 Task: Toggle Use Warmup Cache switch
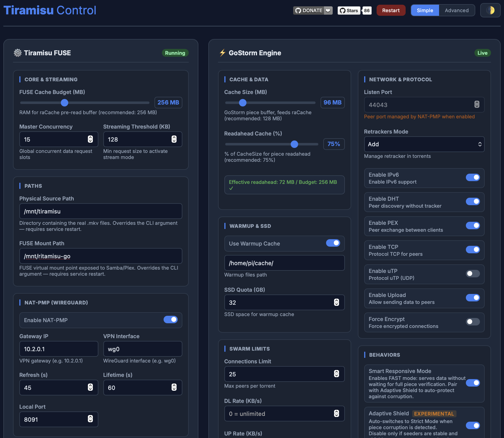click(x=333, y=243)
